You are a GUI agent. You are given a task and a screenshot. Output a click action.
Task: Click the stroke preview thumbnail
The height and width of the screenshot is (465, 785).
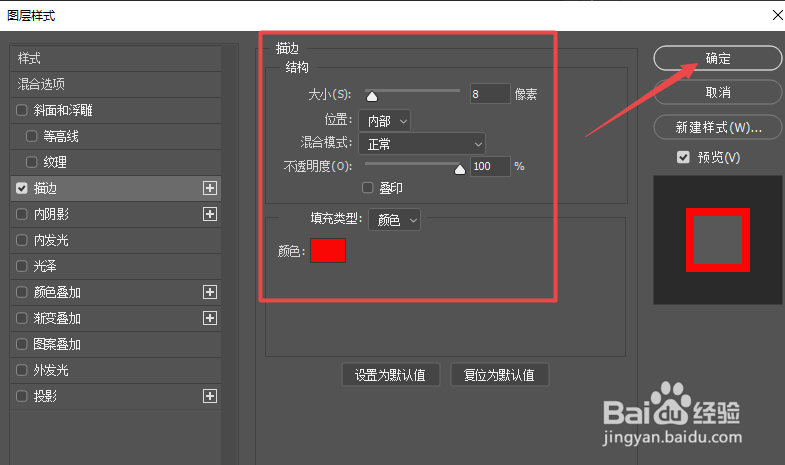click(x=717, y=240)
